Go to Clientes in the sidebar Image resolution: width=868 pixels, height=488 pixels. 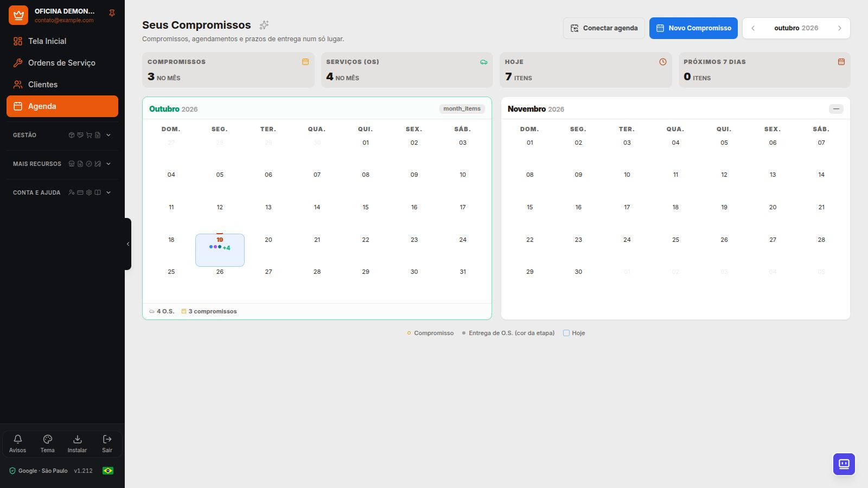62,85
